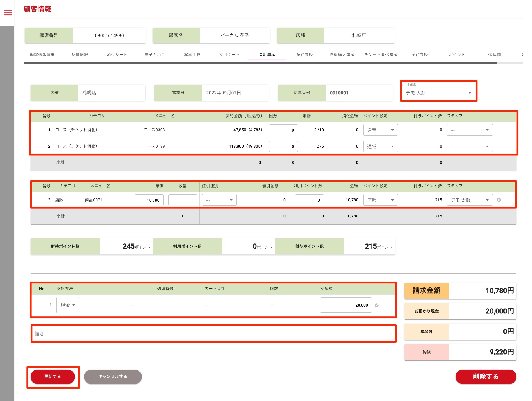Image resolution: width=532 pixels, height=401 pixels.
Task: Select the チケット消化履歴 tab
Action: 380,55
